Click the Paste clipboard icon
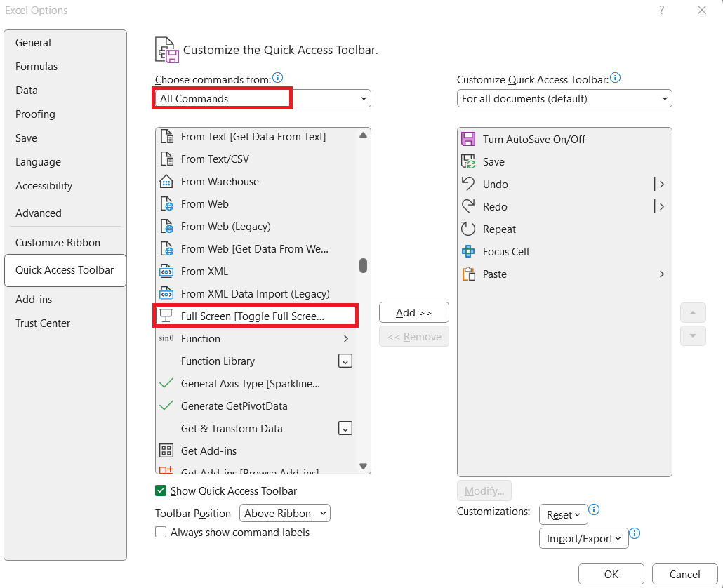This screenshot has height=588, width=723. 468,274
